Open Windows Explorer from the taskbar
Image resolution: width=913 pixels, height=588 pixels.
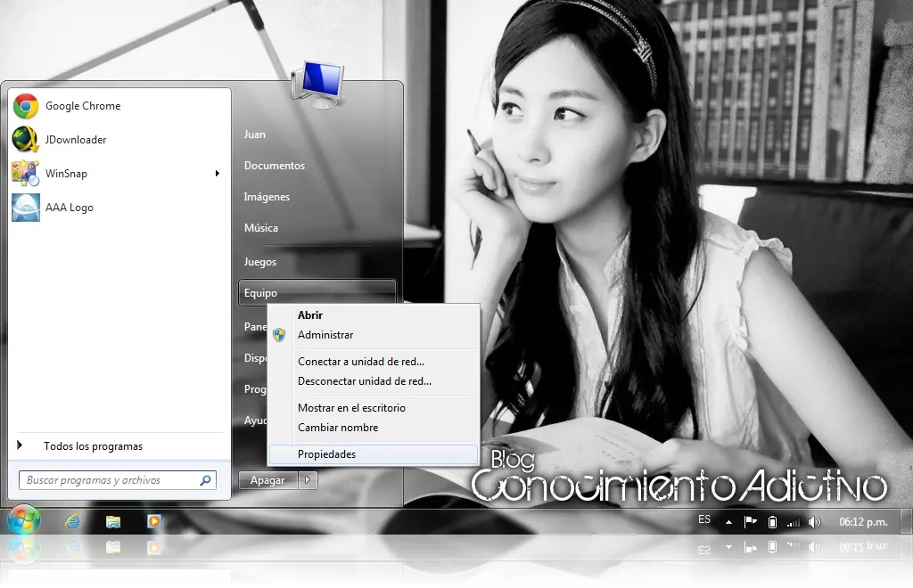113,522
